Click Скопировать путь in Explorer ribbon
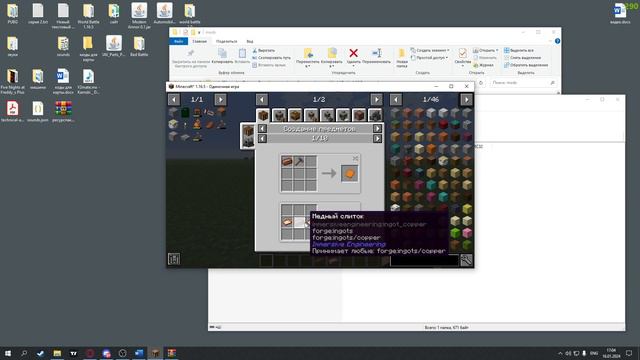The image size is (640, 360). coord(271,58)
